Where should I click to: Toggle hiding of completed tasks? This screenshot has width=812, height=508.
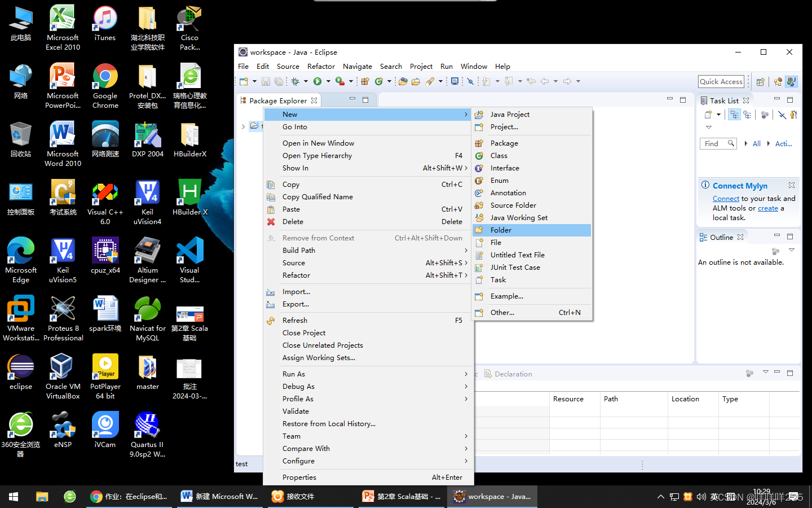[x=782, y=115]
